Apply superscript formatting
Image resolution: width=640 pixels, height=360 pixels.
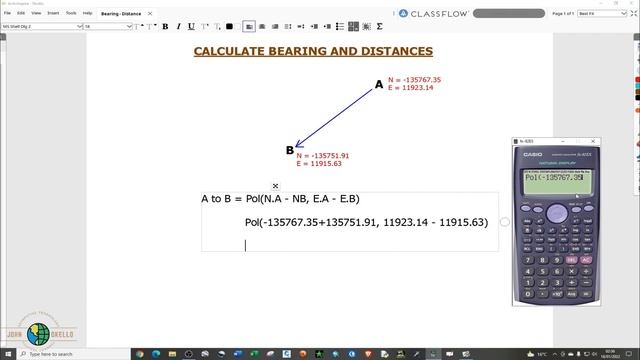(x=205, y=27)
